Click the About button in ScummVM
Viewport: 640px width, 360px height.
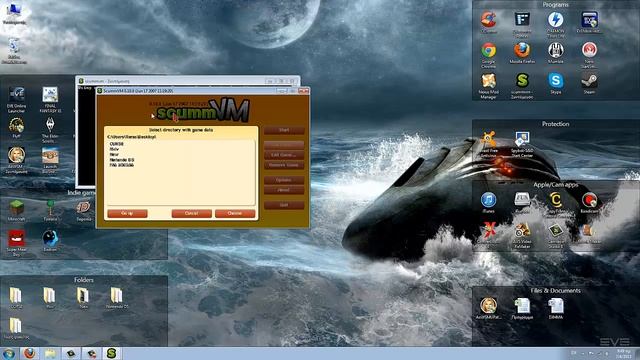pos(284,190)
